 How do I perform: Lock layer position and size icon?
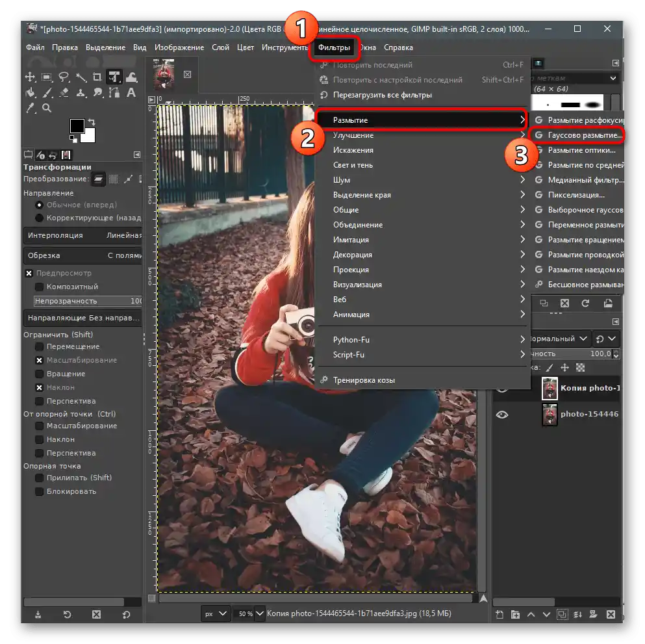click(x=565, y=367)
